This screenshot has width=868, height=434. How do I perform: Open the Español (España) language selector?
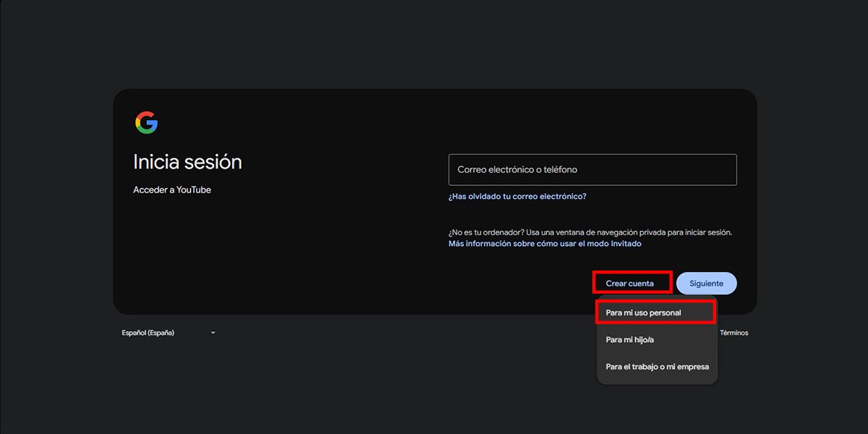(152, 332)
